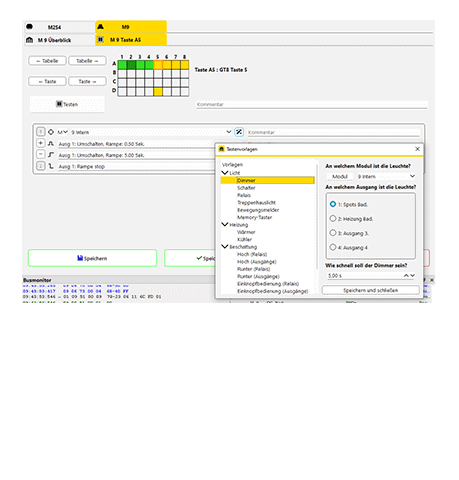Click Speichern und schließen button
459x480 pixels.
tap(371, 290)
